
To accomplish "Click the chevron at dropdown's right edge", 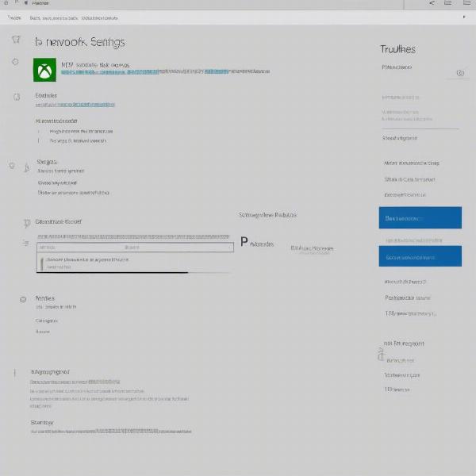I will [x=229, y=248].
